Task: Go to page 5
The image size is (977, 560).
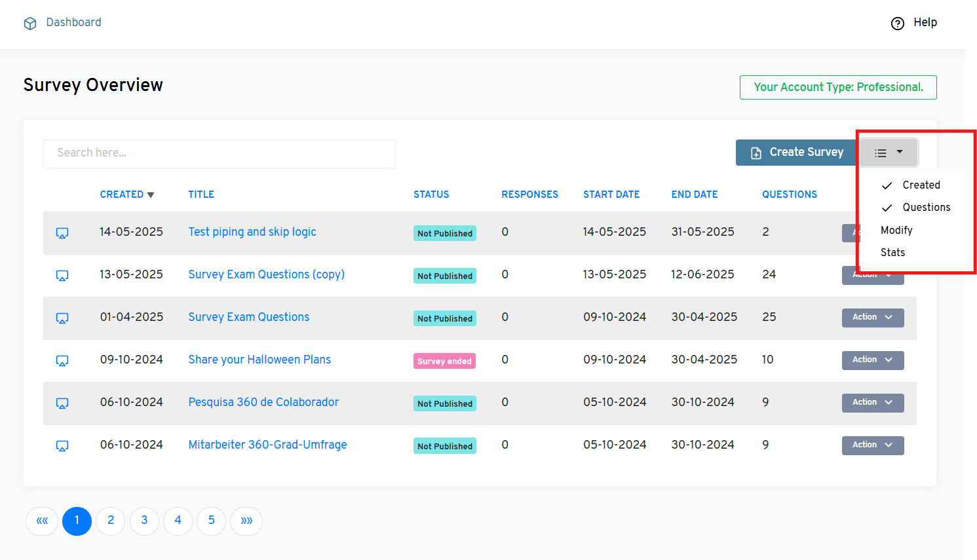Action: 211,521
